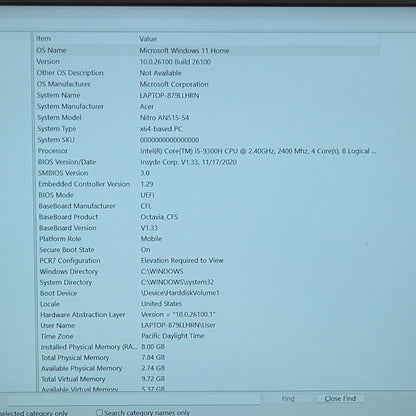Select the OS Manufacturer row

coord(207,84)
